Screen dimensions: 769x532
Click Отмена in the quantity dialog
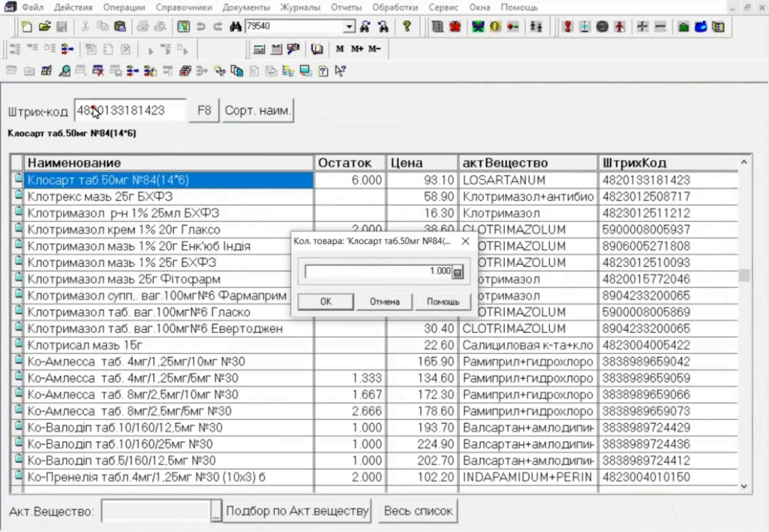384,301
